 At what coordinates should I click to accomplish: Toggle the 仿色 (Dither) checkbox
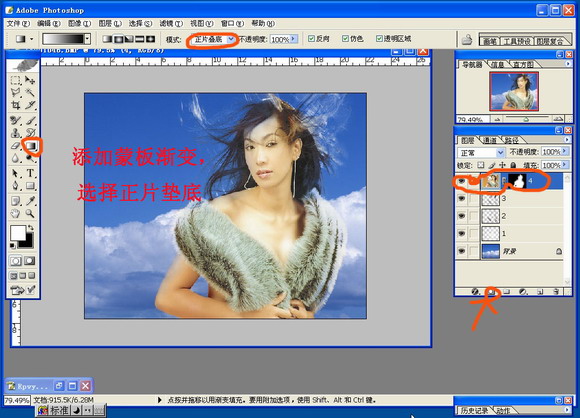click(345, 38)
